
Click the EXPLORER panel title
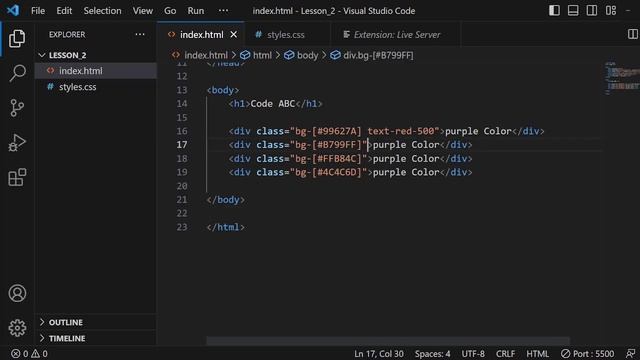[67, 35]
